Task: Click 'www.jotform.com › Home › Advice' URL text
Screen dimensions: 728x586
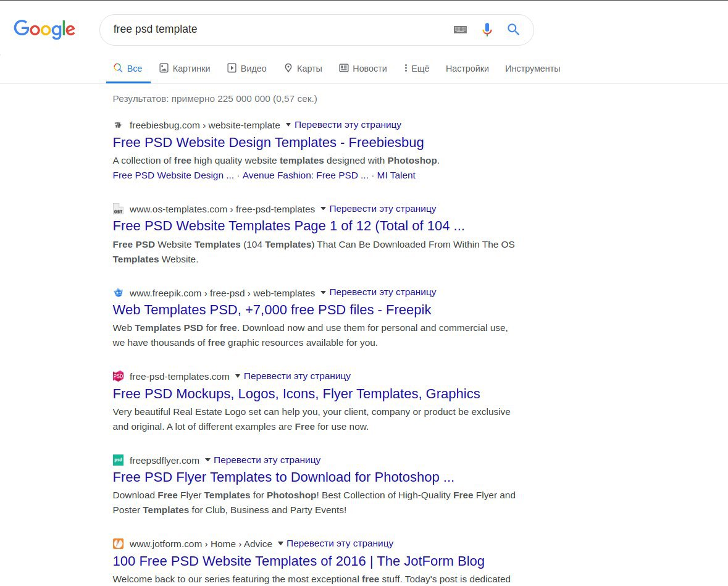Action: (x=201, y=544)
